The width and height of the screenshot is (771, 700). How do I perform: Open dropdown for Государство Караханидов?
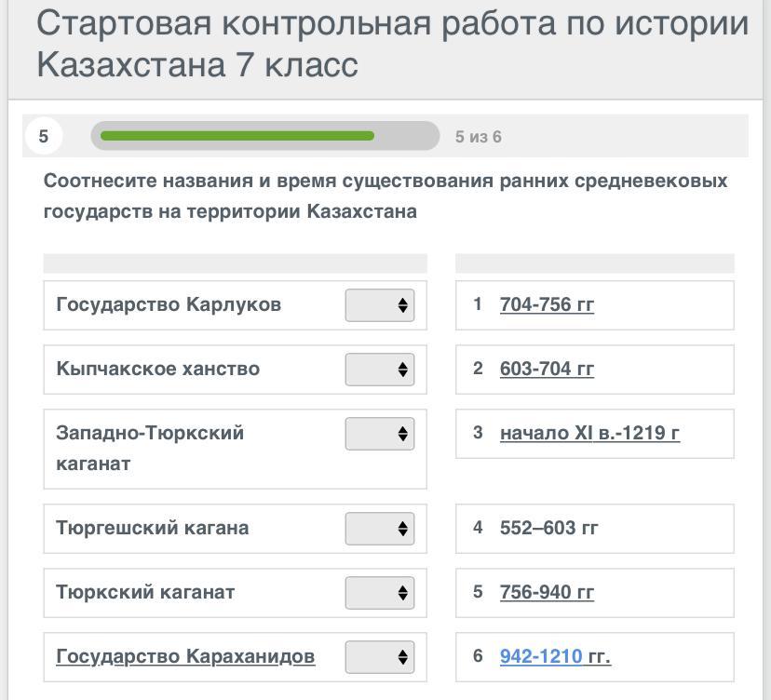click(379, 657)
